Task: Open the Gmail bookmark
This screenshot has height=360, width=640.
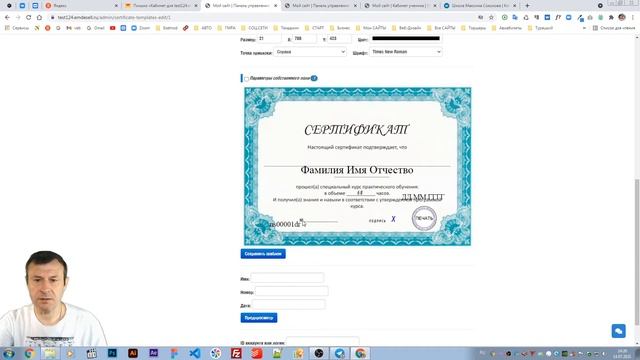Action: [x=96, y=28]
